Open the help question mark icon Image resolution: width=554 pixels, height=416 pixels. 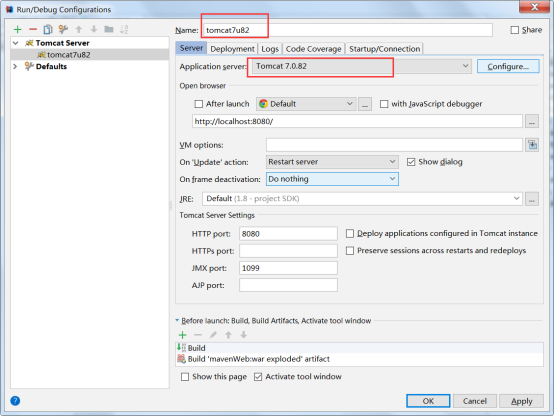pyautogui.click(x=15, y=401)
